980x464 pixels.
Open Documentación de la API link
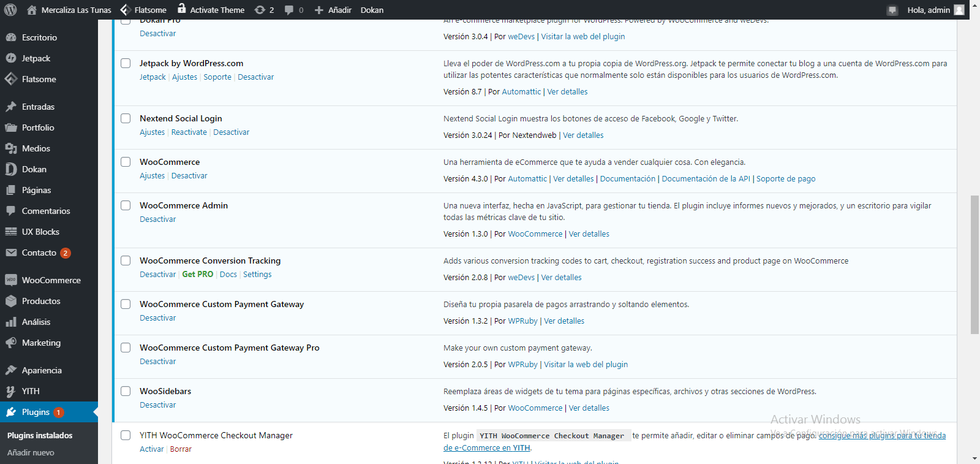pos(706,179)
